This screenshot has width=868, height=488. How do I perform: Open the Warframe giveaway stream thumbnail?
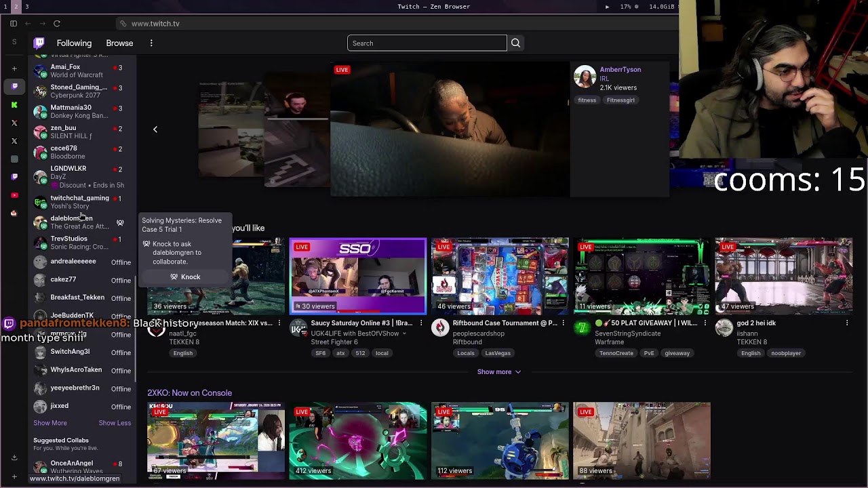pyautogui.click(x=642, y=277)
